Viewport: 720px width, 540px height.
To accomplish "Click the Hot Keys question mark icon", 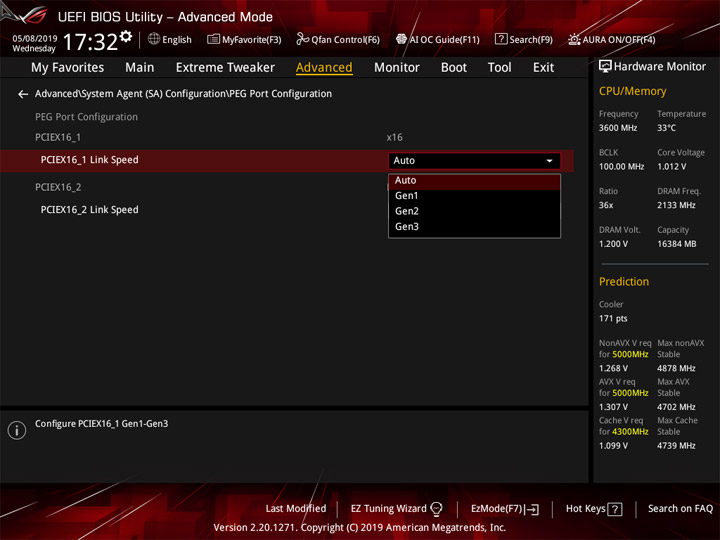I will 615,509.
